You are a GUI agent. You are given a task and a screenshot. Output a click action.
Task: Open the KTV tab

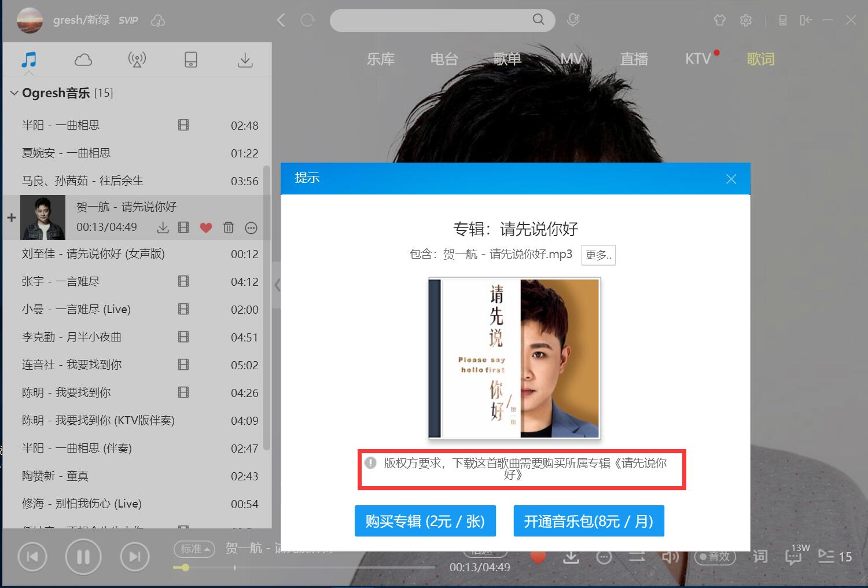pyautogui.click(x=698, y=59)
